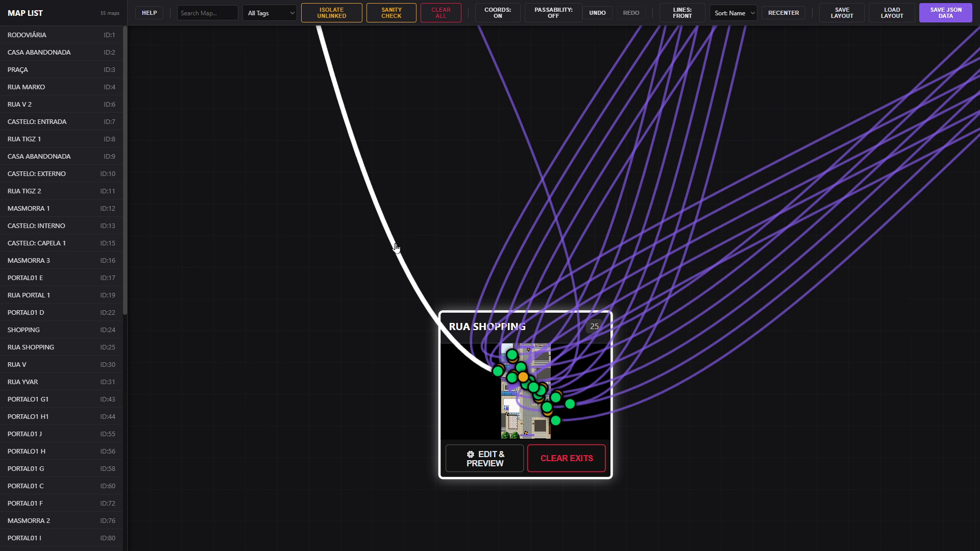Open the Edit & Preview gear button

[x=484, y=458]
